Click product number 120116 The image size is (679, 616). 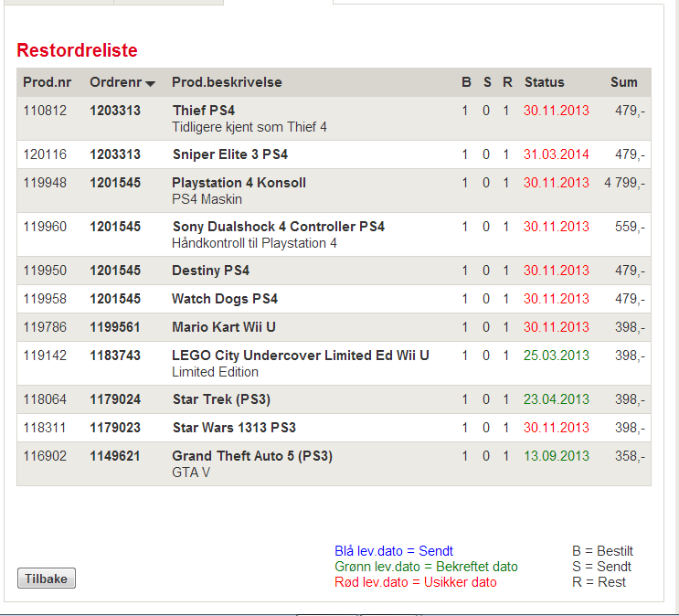[45, 154]
